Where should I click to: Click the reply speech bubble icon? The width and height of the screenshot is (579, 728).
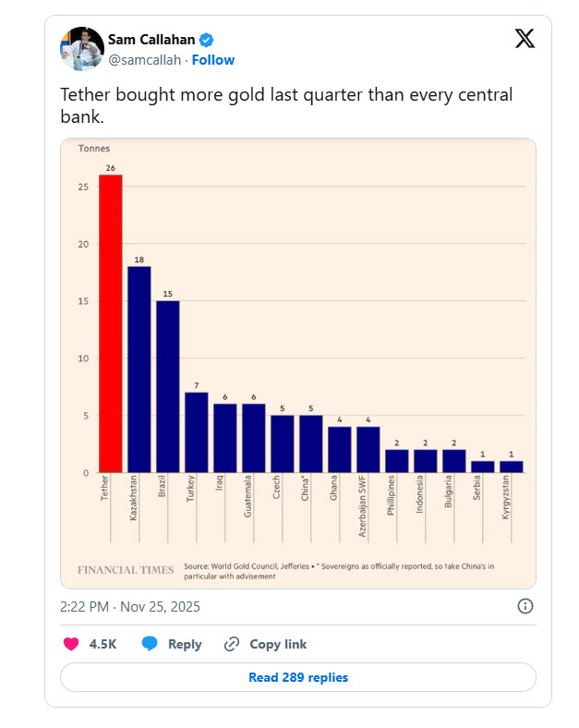(150, 644)
